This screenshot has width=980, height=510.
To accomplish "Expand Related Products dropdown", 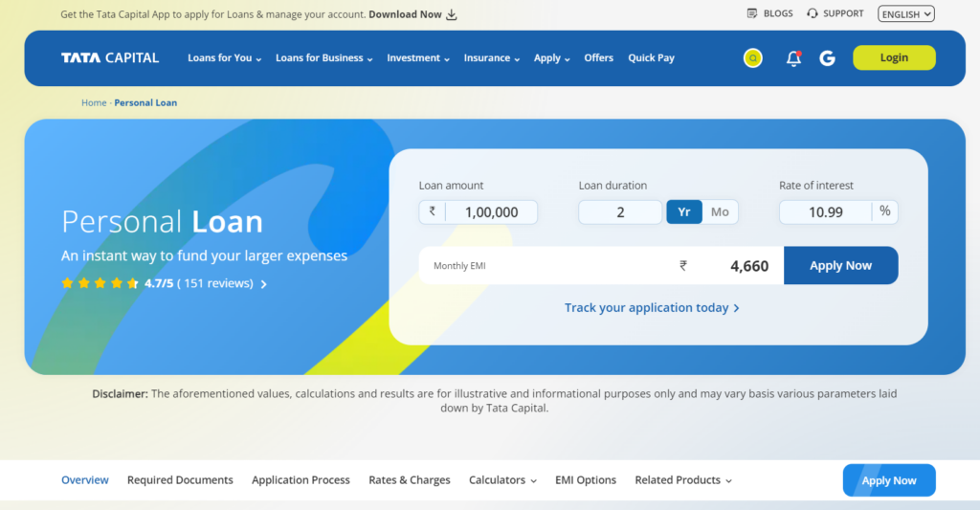I will pos(683,480).
